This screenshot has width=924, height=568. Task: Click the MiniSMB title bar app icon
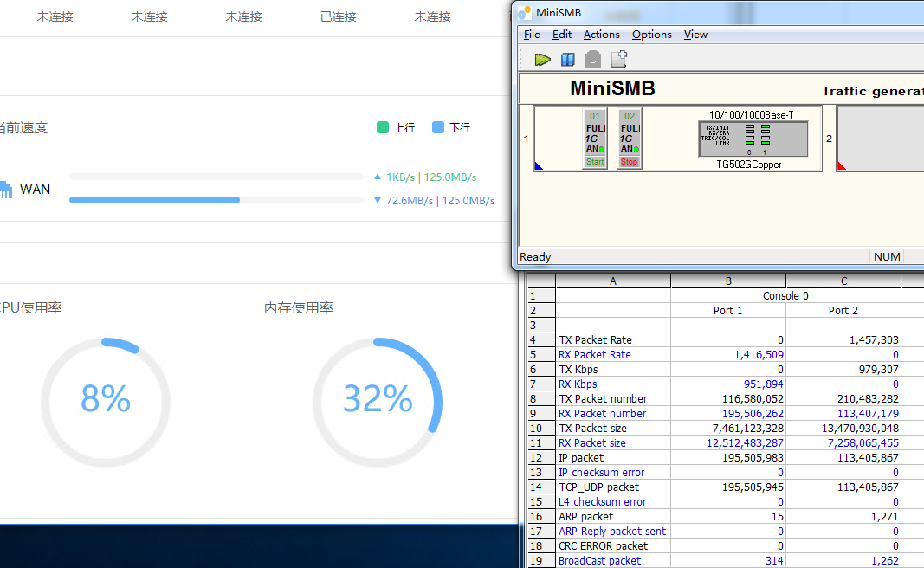(x=525, y=12)
